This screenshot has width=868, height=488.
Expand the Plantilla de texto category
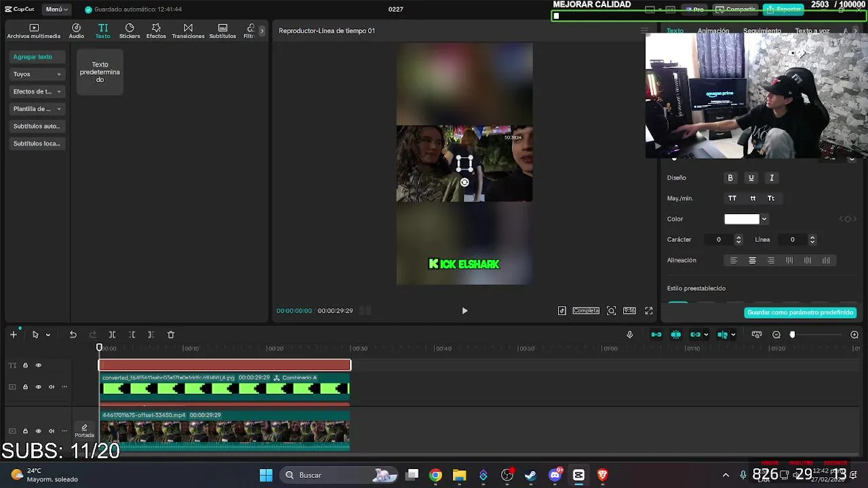pyautogui.click(x=37, y=108)
